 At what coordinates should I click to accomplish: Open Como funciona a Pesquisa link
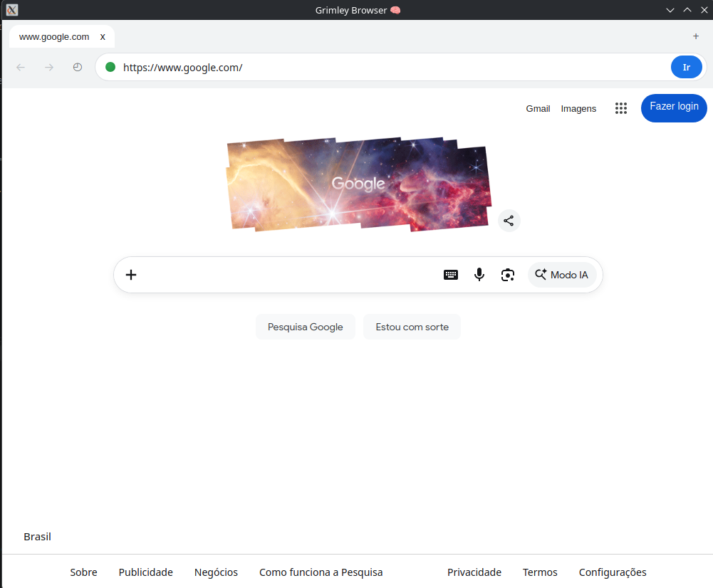[x=321, y=572]
